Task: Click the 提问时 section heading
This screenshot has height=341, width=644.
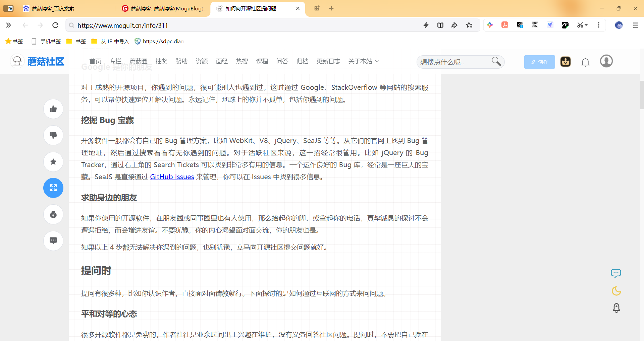Action: [96, 271]
